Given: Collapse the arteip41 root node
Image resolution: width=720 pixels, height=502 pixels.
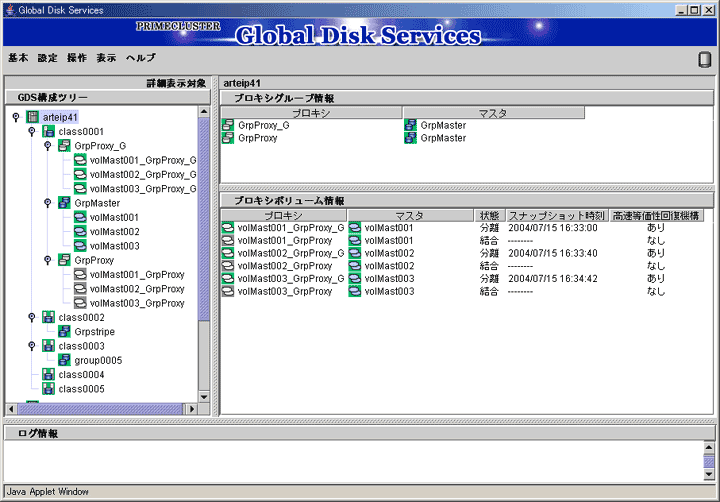Looking at the screenshot, I should point(16,117).
